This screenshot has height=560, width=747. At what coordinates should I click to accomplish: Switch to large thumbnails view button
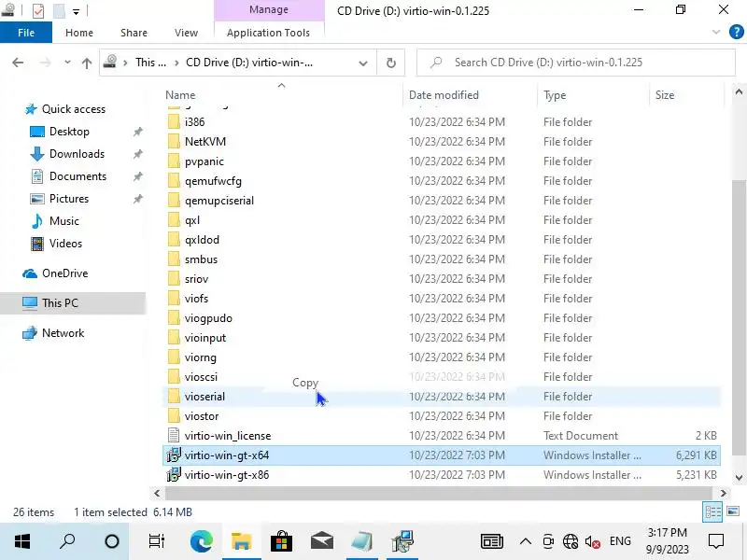pyautogui.click(x=733, y=511)
